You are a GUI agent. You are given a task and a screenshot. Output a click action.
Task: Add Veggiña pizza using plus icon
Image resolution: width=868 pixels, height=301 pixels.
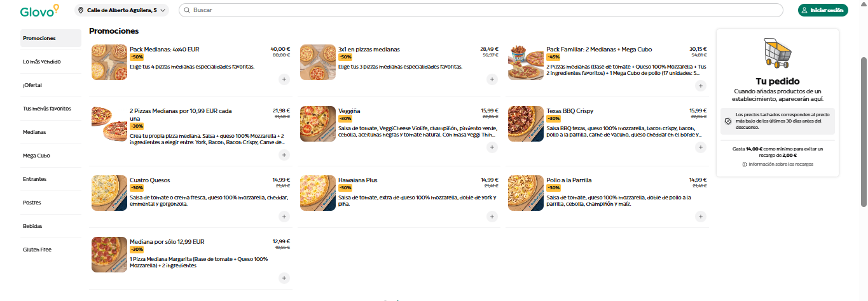[x=492, y=147]
